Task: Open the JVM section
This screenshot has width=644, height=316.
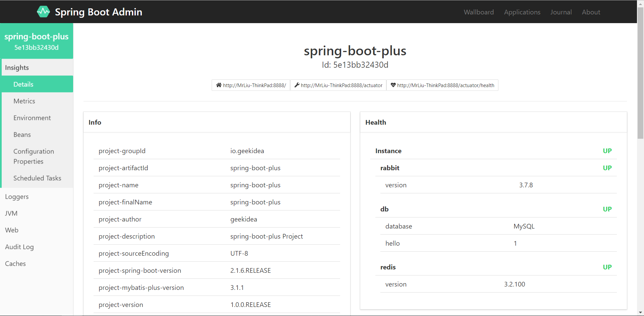Action: [x=37, y=213]
